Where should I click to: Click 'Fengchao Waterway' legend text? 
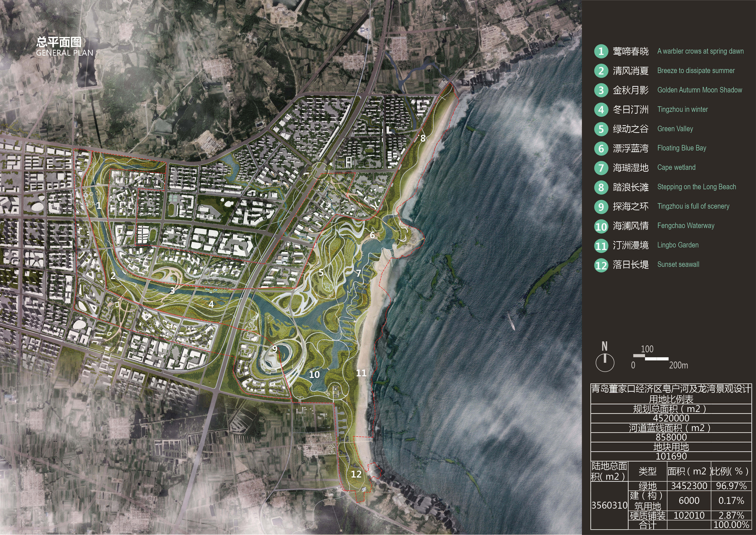point(686,226)
